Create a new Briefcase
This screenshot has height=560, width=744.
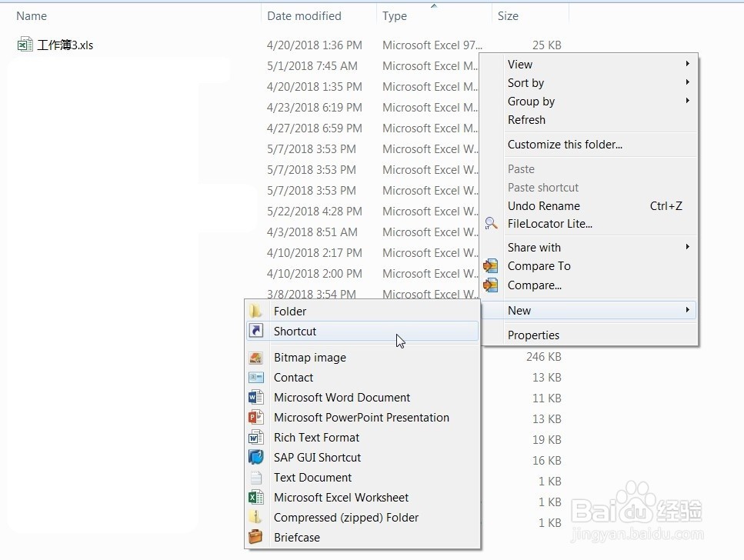(x=362, y=537)
